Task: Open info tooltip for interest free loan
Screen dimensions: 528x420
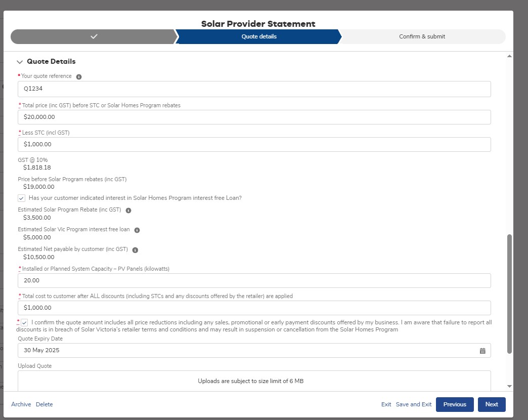Action: coord(137,230)
